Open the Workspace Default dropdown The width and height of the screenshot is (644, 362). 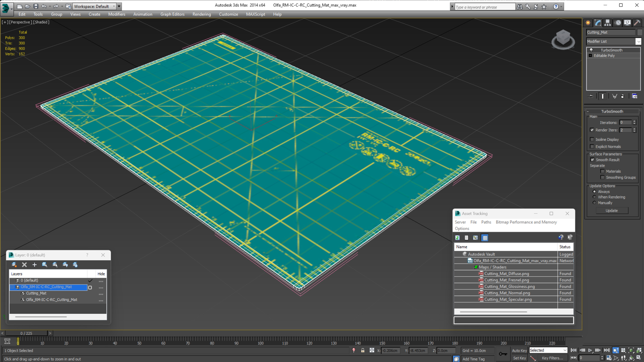(95, 6)
